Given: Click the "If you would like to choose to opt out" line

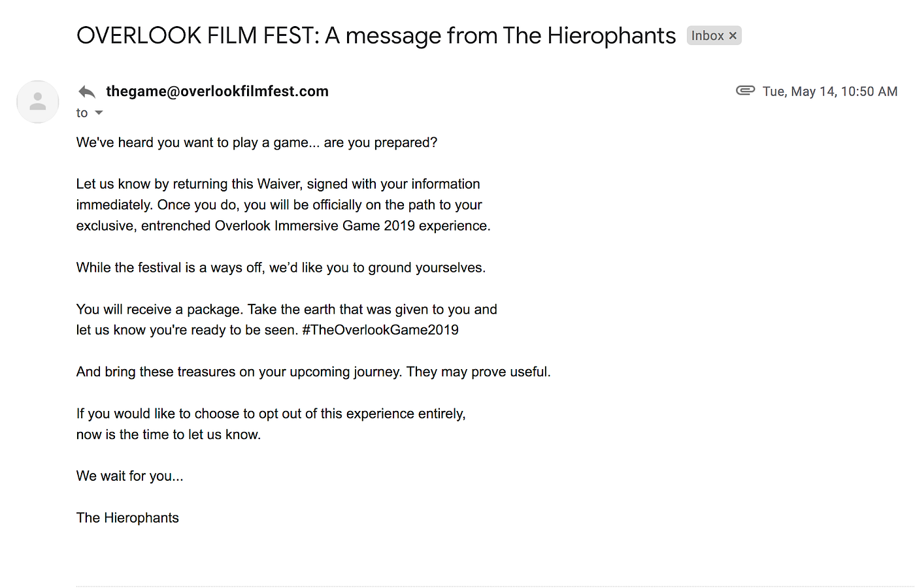Looking at the screenshot, I should point(271,414).
